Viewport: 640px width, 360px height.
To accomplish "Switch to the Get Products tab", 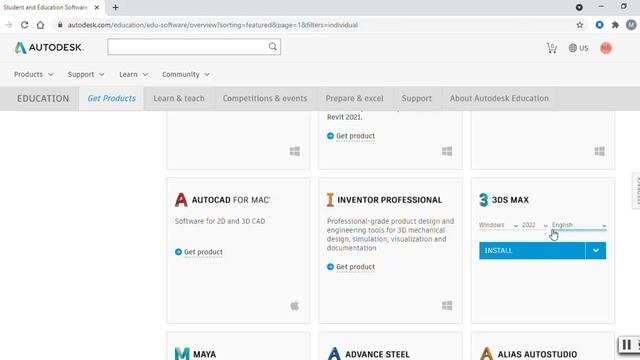I will (111, 98).
